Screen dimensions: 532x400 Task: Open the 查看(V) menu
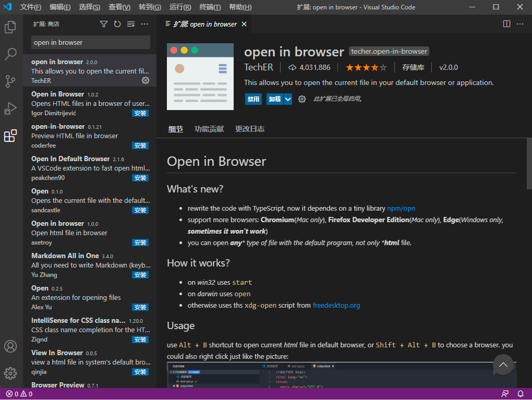[x=119, y=7]
